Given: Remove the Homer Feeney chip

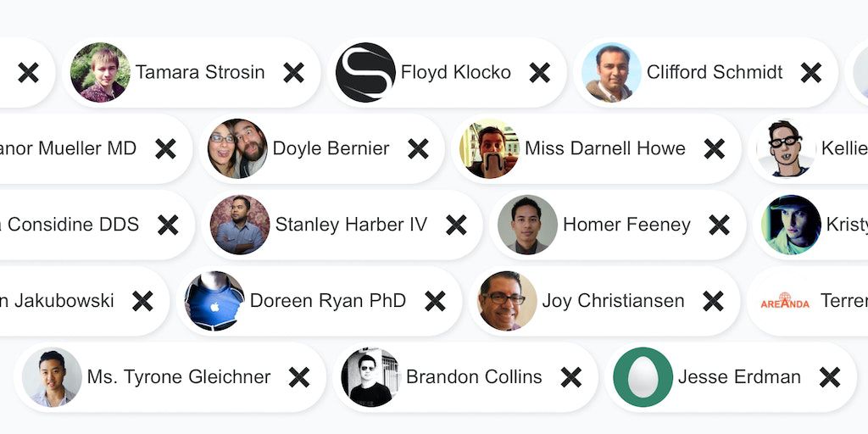Looking at the screenshot, I should tap(719, 225).
